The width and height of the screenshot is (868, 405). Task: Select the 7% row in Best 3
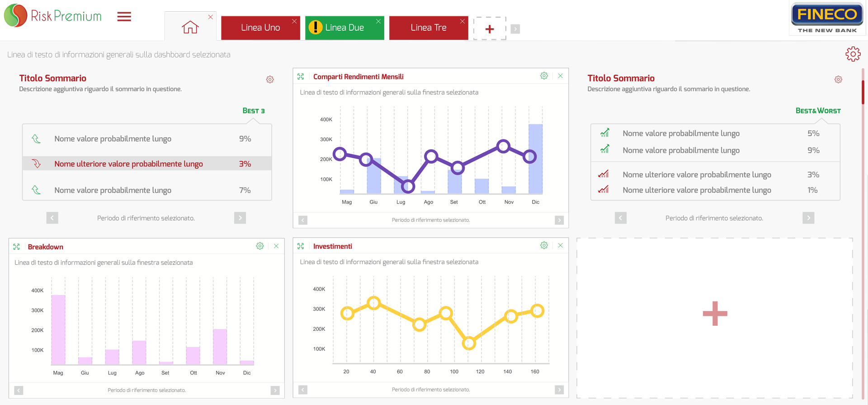pyautogui.click(x=147, y=190)
